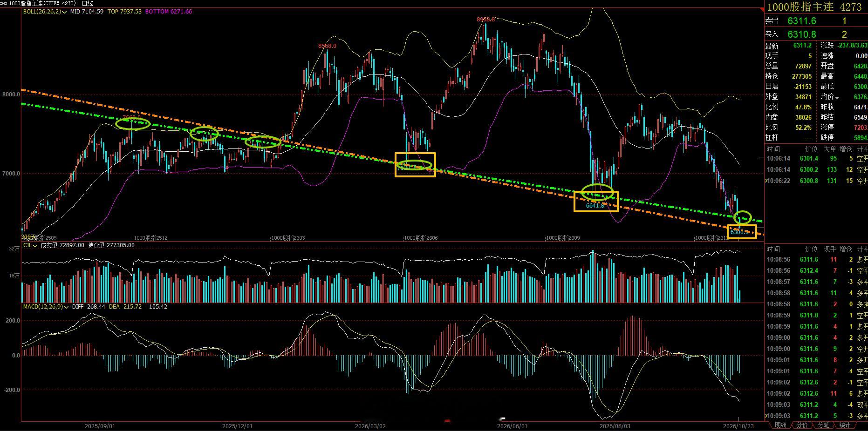Click the 最新 6311.2 latest price value
Screen dimensions: 868x431
pyautogui.click(x=802, y=46)
